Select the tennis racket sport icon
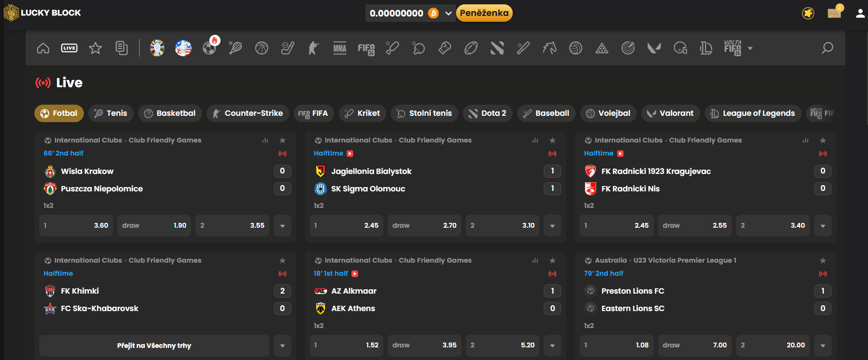 (x=236, y=48)
